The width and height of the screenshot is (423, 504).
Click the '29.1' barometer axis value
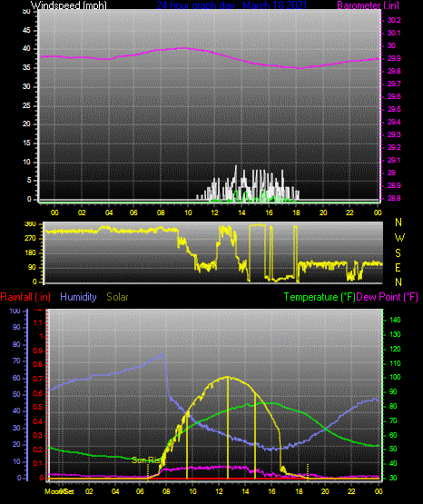[394, 160]
